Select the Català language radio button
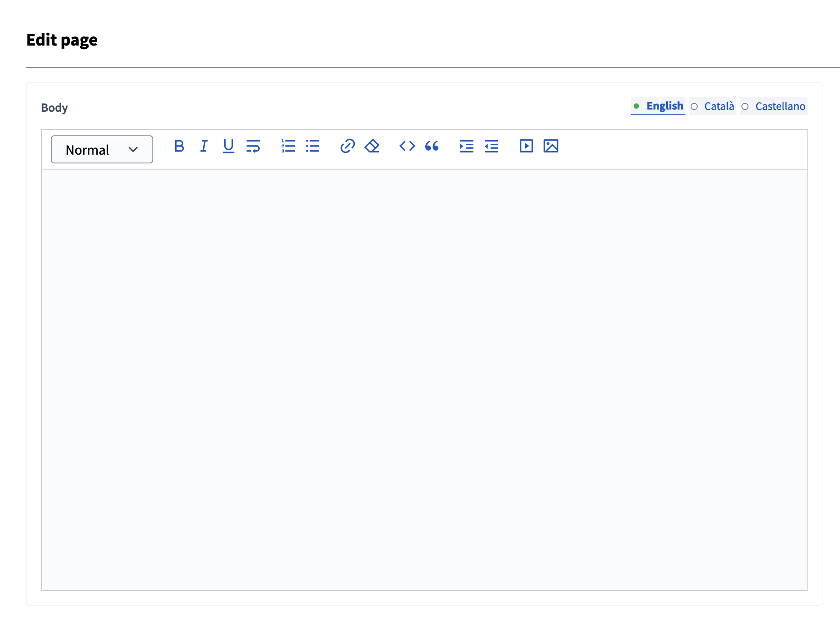This screenshot has height=623, width=840. point(694,106)
